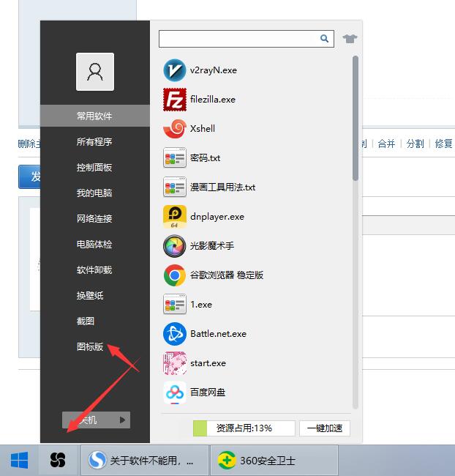Open 控制面板 from the sidebar
455x476 pixels.
tap(94, 167)
